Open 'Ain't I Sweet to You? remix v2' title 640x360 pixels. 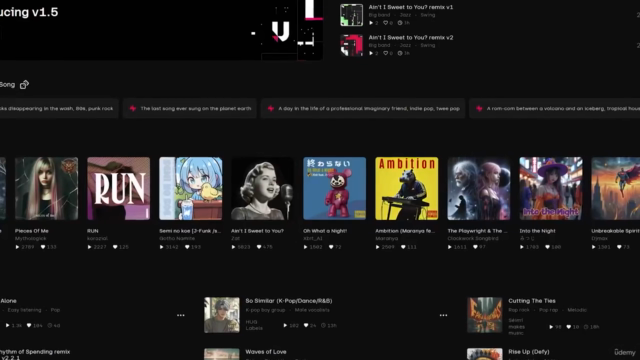tap(411, 37)
